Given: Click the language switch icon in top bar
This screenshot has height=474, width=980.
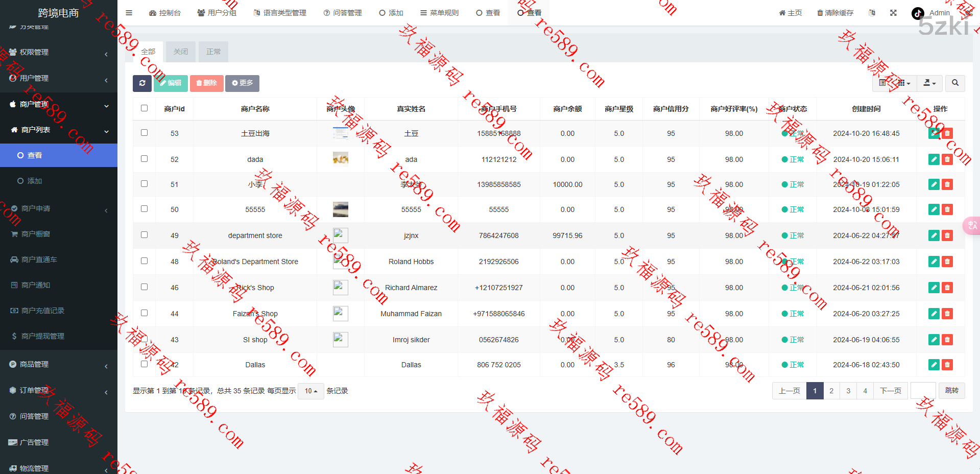Looking at the screenshot, I should tap(872, 13).
